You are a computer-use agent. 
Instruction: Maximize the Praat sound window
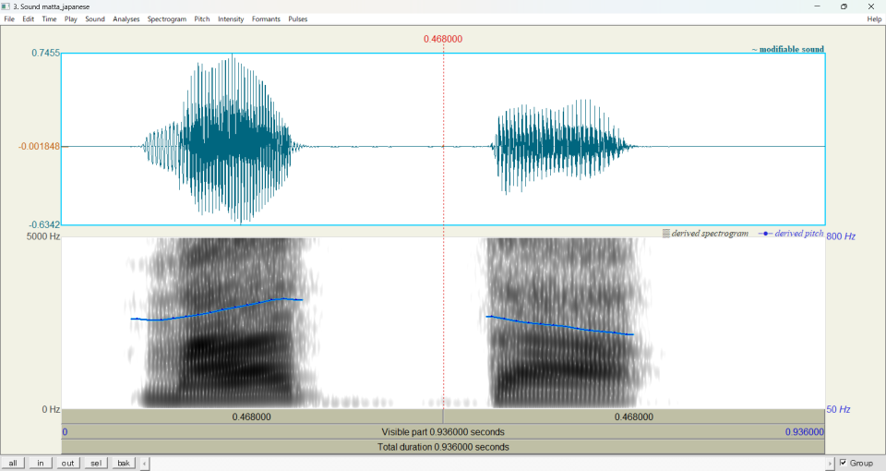(x=844, y=6)
